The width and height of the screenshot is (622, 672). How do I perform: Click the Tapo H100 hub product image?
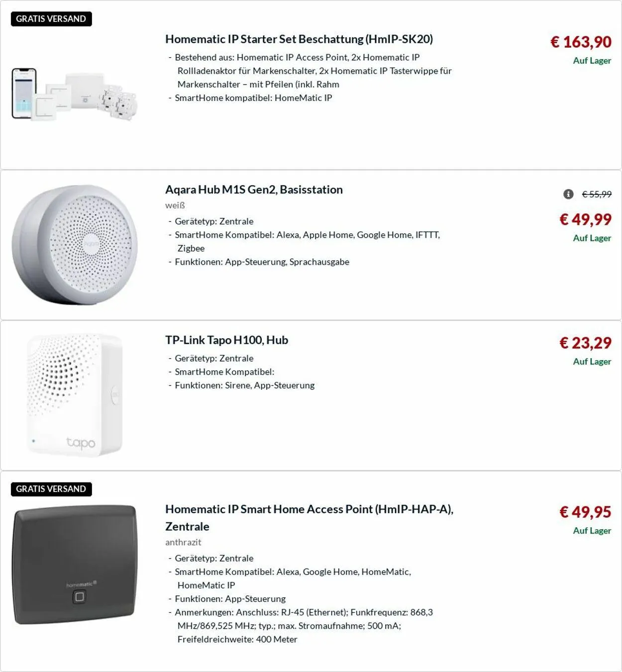click(x=75, y=395)
